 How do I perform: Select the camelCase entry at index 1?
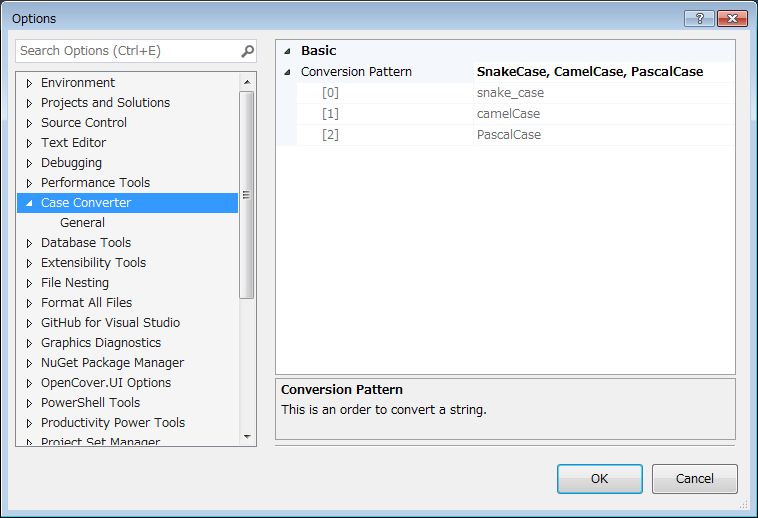coord(508,114)
